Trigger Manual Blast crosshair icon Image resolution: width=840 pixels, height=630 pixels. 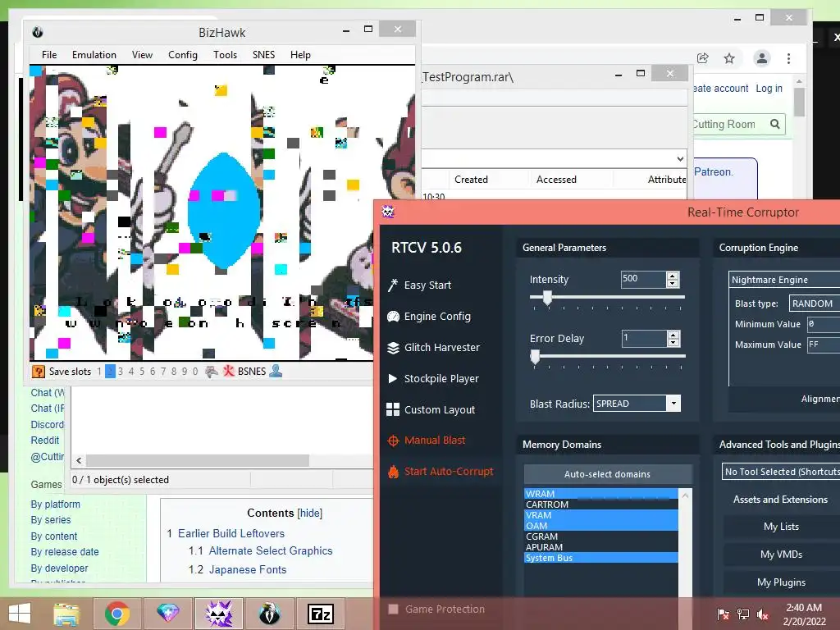click(393, 441)
